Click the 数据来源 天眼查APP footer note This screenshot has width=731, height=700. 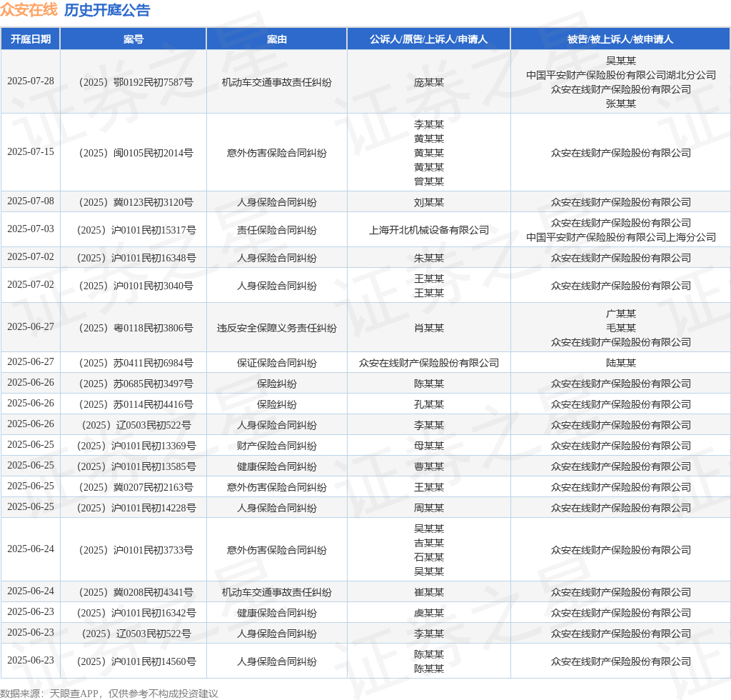pos(109,693)
